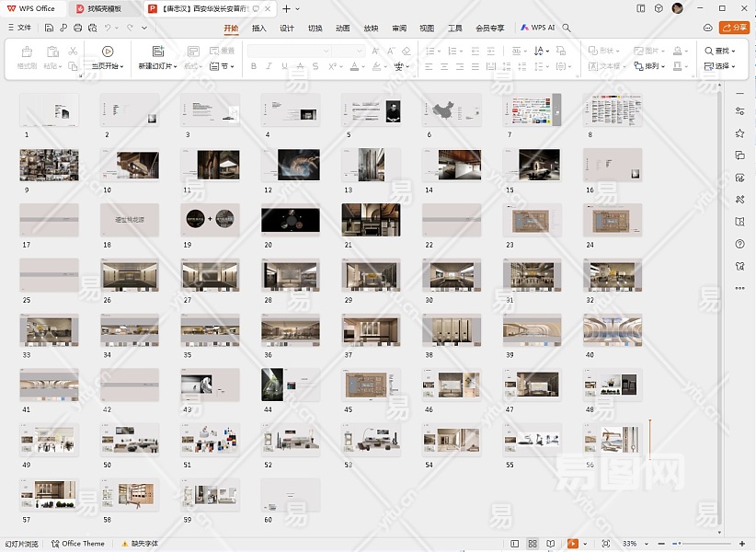Open the 插入 (Insert) ribbon tab
Screen dimensions: 756x552
click(x=259, y=28)
